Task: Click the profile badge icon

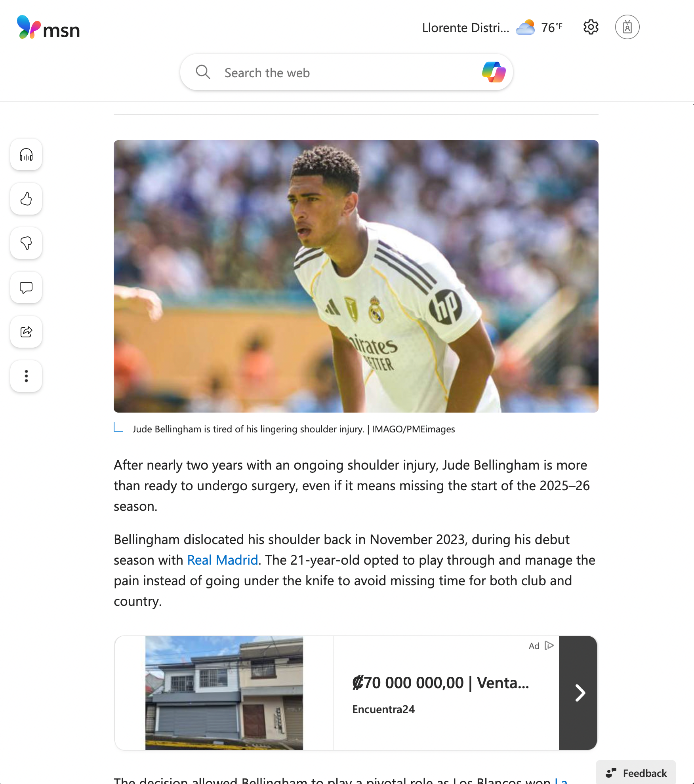Action: point(627,27)
